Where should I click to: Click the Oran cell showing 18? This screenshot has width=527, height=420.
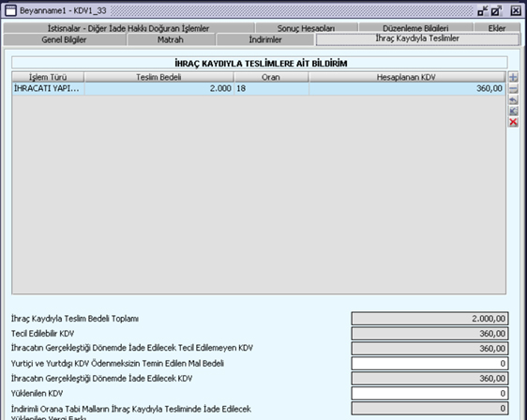pyautogui.click(x=271, y=89)
